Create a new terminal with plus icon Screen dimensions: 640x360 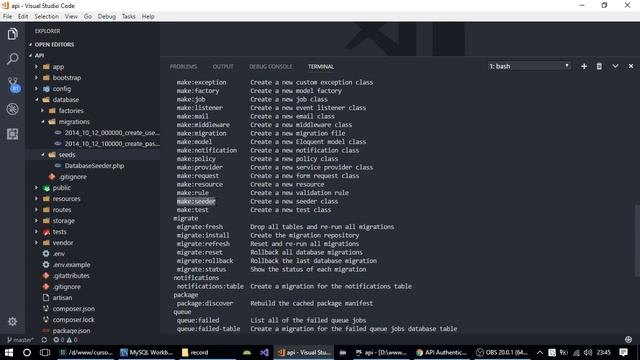click(584, 66)
